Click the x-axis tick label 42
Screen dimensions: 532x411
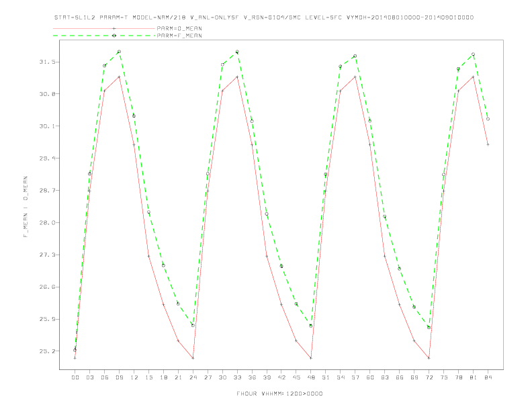click(x=281, y=377)
